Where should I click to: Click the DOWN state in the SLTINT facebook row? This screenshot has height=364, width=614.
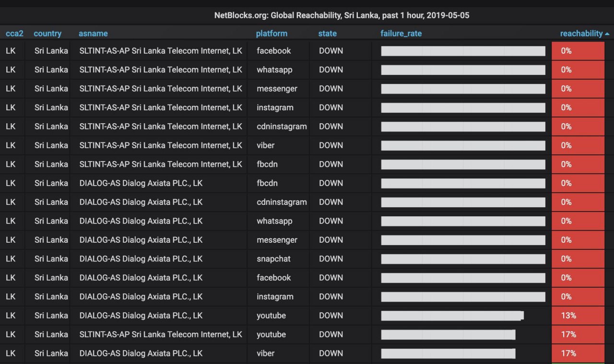click(331, 51)
